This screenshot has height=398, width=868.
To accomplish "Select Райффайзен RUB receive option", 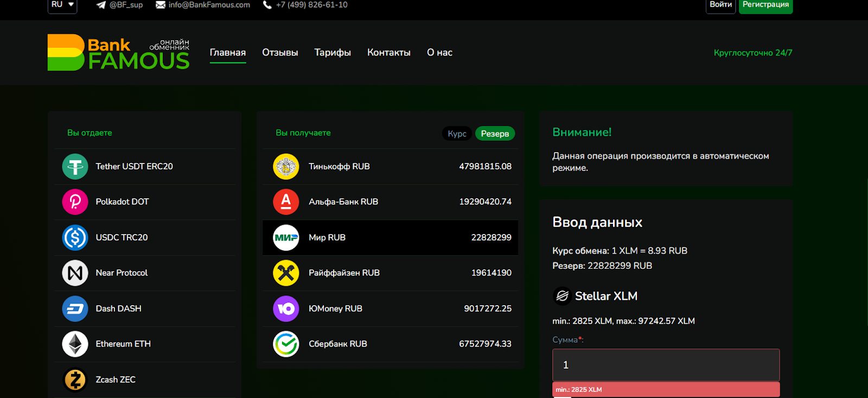I will [390, 273].
